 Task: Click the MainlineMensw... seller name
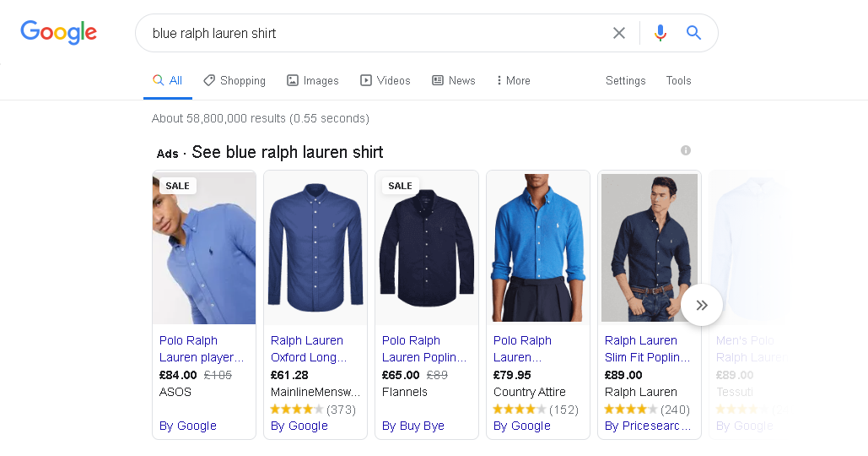pos(315,393)
